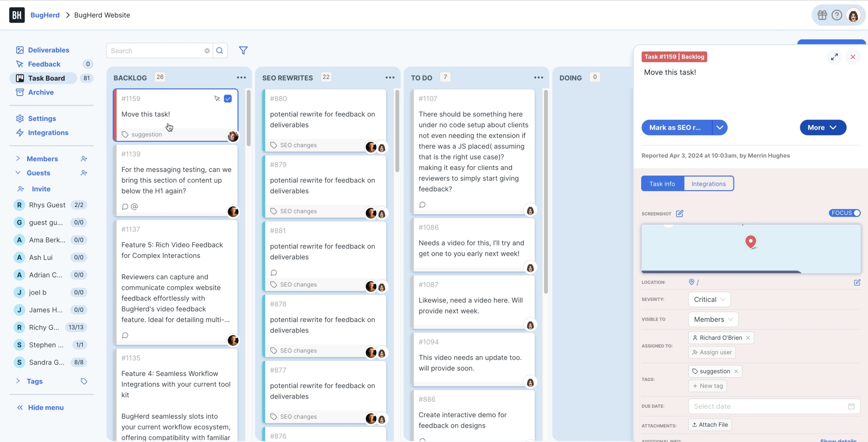Image resolution: width=868 pixels, height=442 pixels.
Task: Open the To Do column options menu
Action: (x=538, y=78)
